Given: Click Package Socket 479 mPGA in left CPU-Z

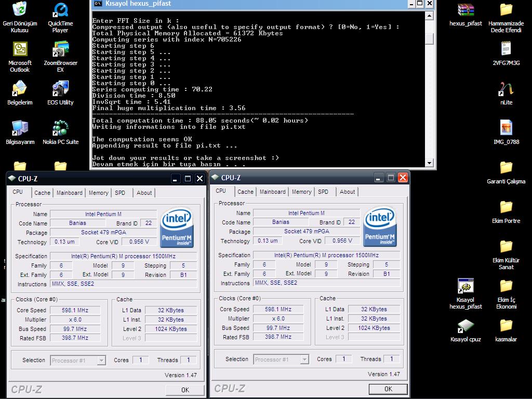Looking at the screenshot, I should pos(103,232).
